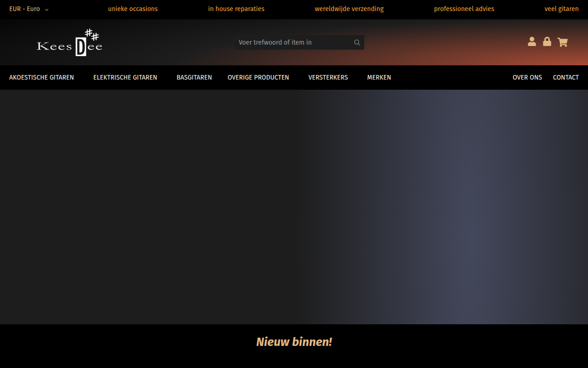The image size is (588, 368).
Task: Open the shopping cart icon
Action: coord(563,42)
